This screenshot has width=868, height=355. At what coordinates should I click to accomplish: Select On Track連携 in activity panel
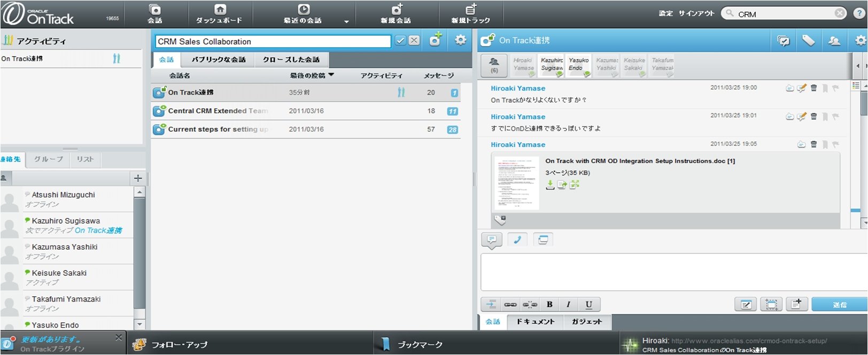tap(71, 58)
